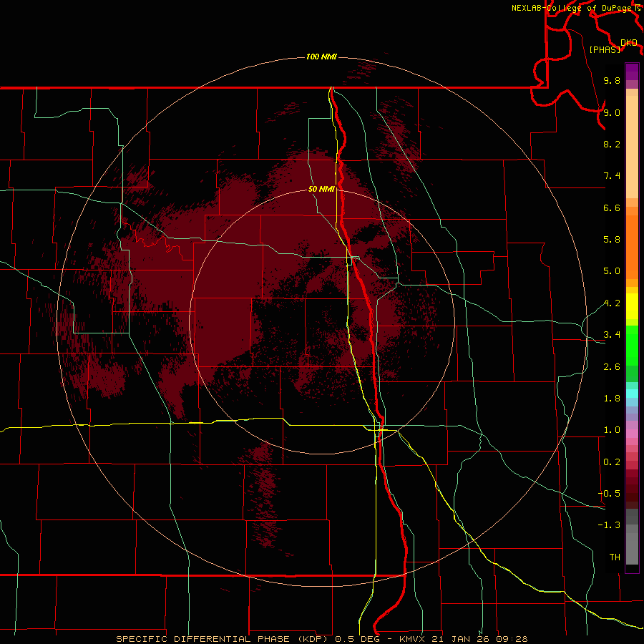Image resolution: width=644 pixels, height=644 pixels.
Task: Click the 3.4 legend value
Action: [x=612, y=335]
